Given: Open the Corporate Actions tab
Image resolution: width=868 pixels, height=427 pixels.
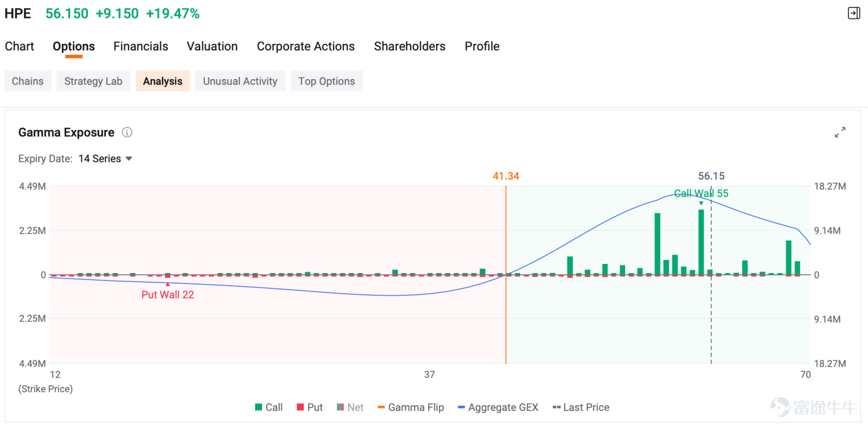Looking at the screenshot, I should [x=305, y=47].
